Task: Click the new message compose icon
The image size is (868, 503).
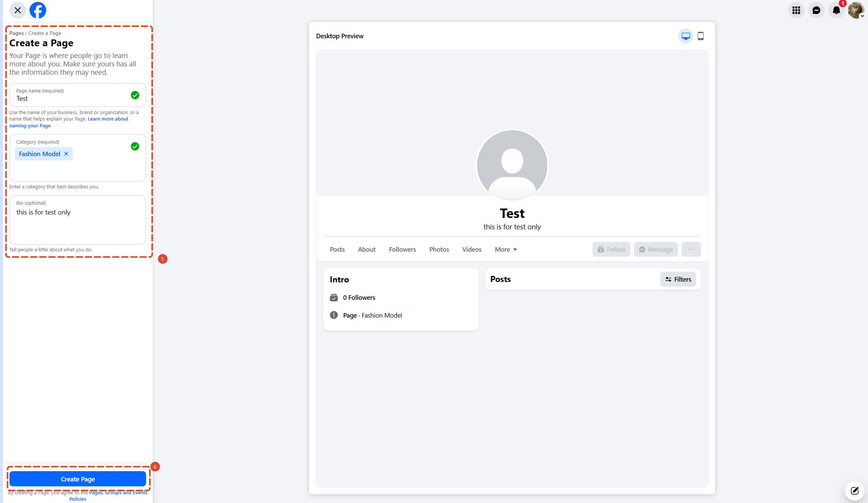Action: [x=855, y=491]
